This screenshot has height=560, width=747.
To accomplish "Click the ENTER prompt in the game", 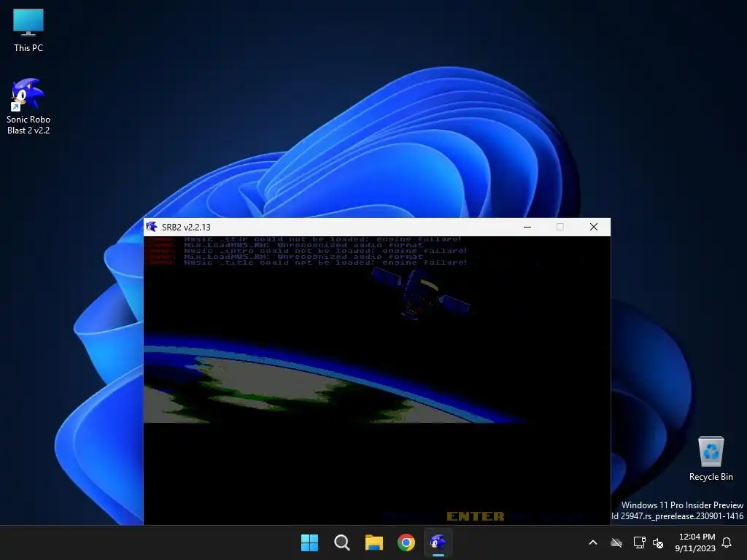I will (x=476, y=516).
